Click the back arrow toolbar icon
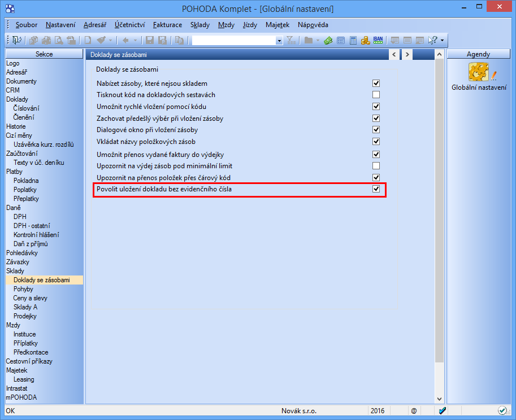This screenshot has width=516, height=420. pyautogui.click(x=125, y=41)
